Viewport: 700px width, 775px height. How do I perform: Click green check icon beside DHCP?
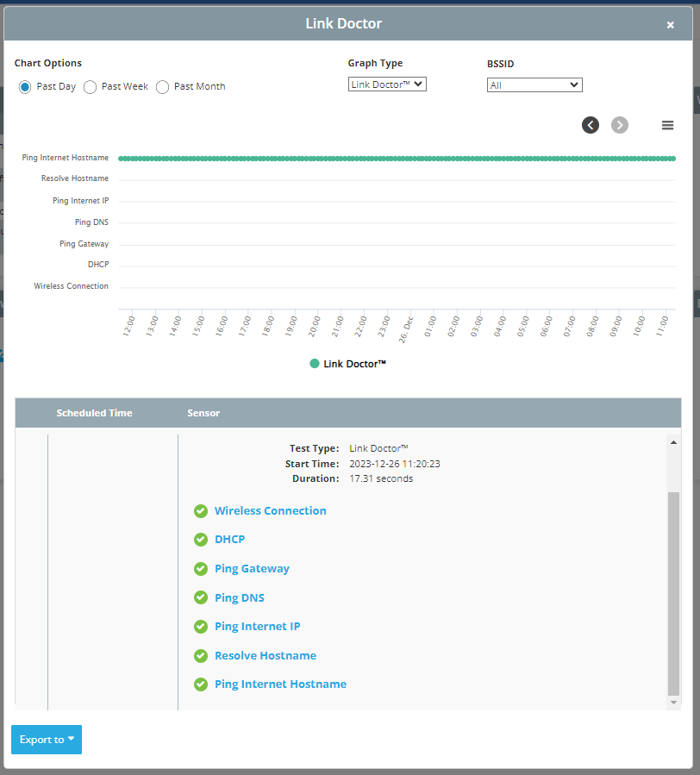(x=201, y=540)
